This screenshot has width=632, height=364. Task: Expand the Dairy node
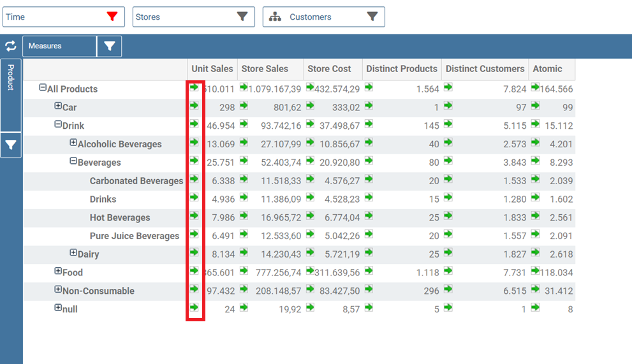[x=73, y=252]
